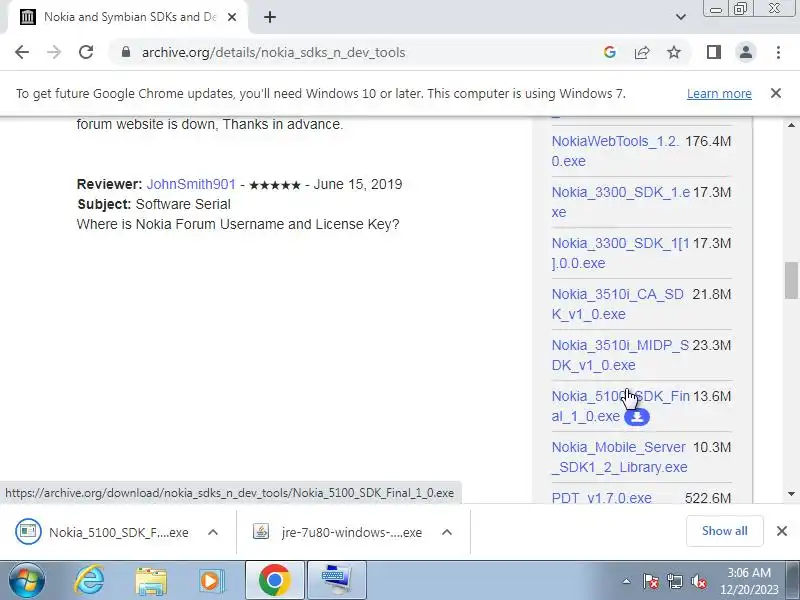Image resolution: width=800 pixels, height=600 pixels.
Task: Open the tab search chevron
Action: 681,17
